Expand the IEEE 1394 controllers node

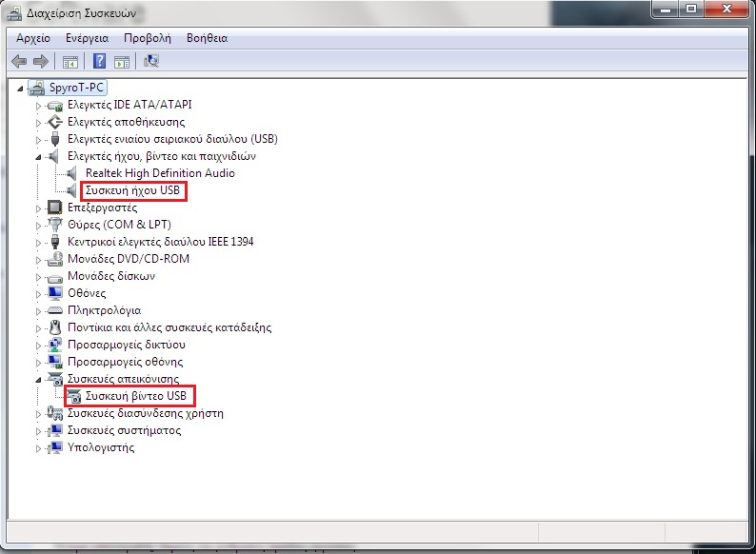38,243
